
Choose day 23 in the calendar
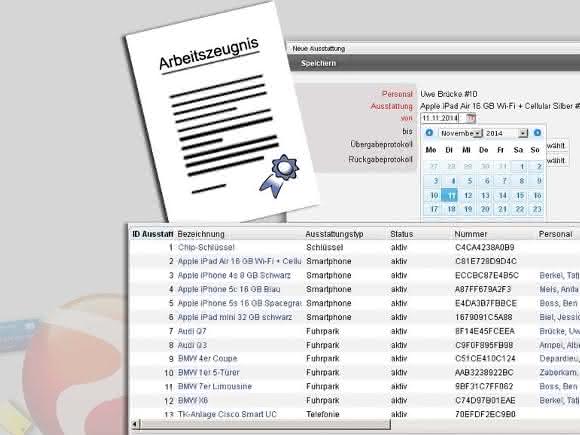tap(536, 209)
